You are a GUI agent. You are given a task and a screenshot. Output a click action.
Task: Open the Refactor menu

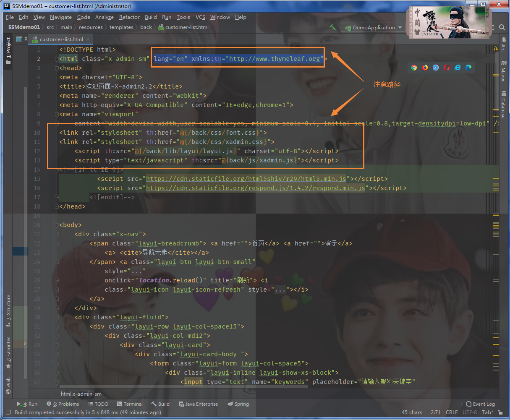pos(129,17)
